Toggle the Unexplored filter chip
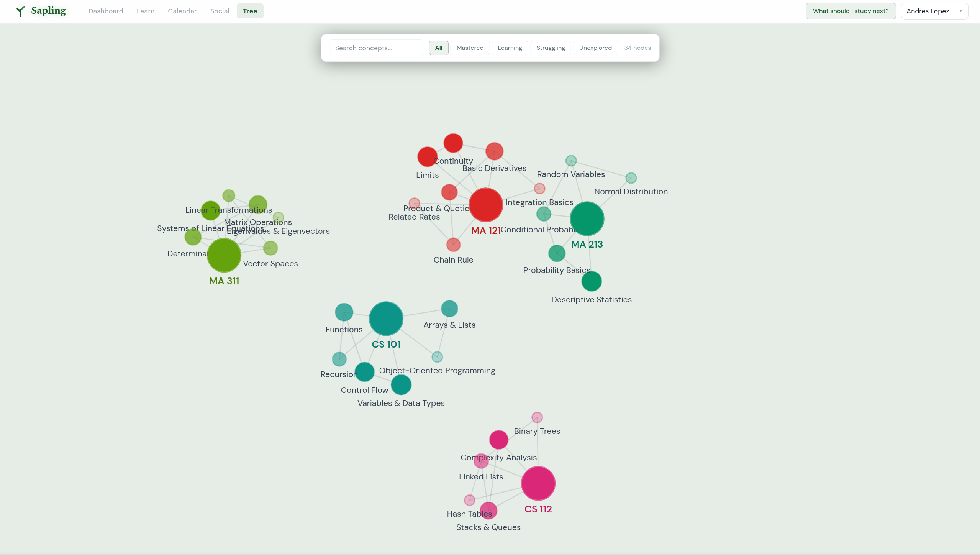Viewport: 980px width, 555px height. coord(595,48)
